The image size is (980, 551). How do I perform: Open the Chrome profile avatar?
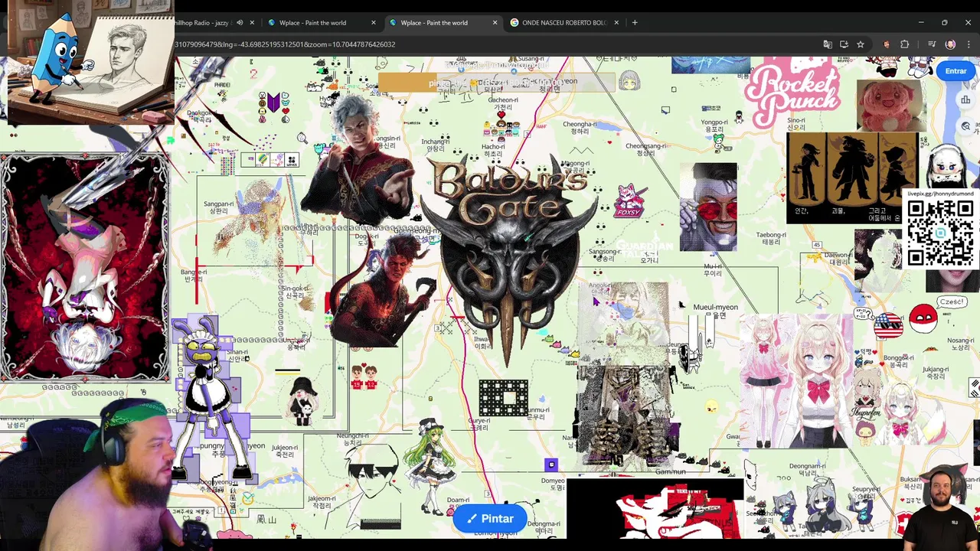click(950, 44)
